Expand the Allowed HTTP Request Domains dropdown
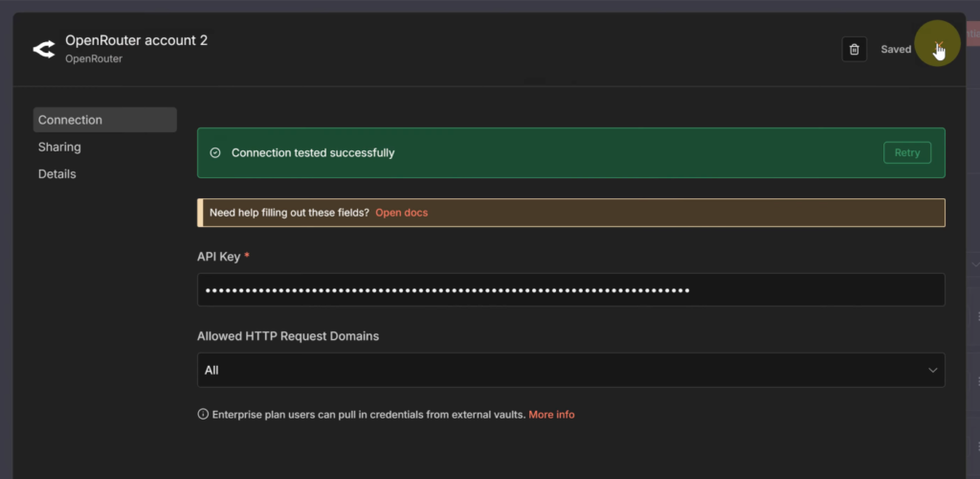 [x=570, y=370]
